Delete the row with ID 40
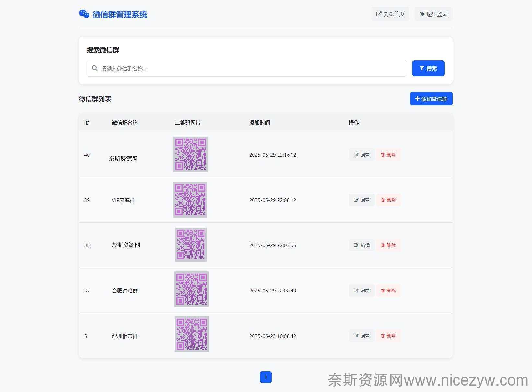Image resolution: width=532 pixels, height=392 pixels. click(388, 155)
